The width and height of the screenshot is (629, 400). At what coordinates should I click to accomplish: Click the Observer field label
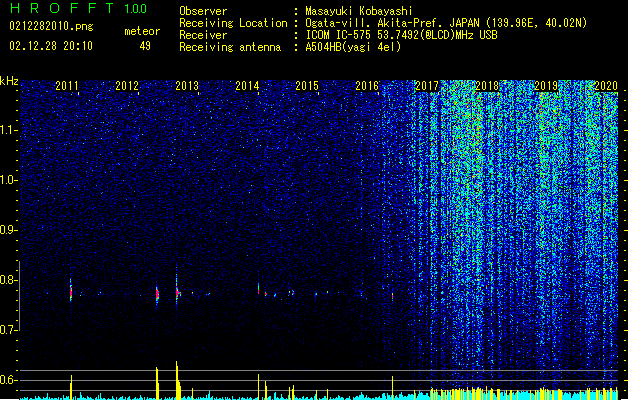point(203,11)
